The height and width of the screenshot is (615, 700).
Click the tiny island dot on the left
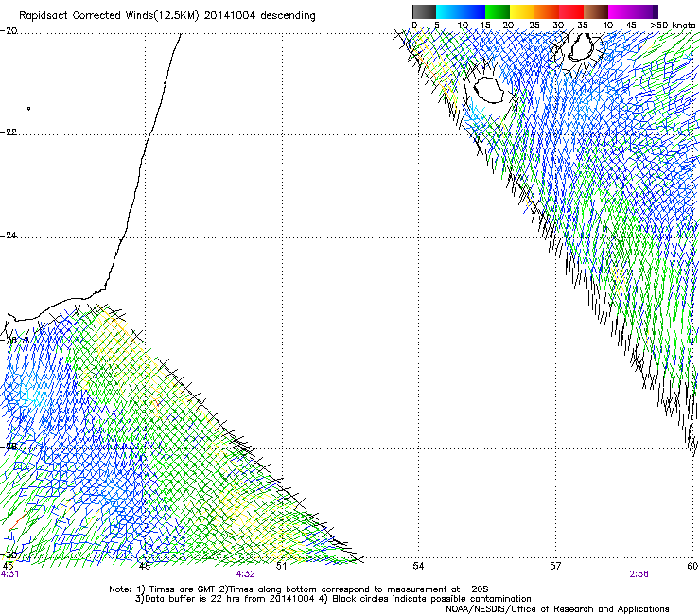(28, 108)
